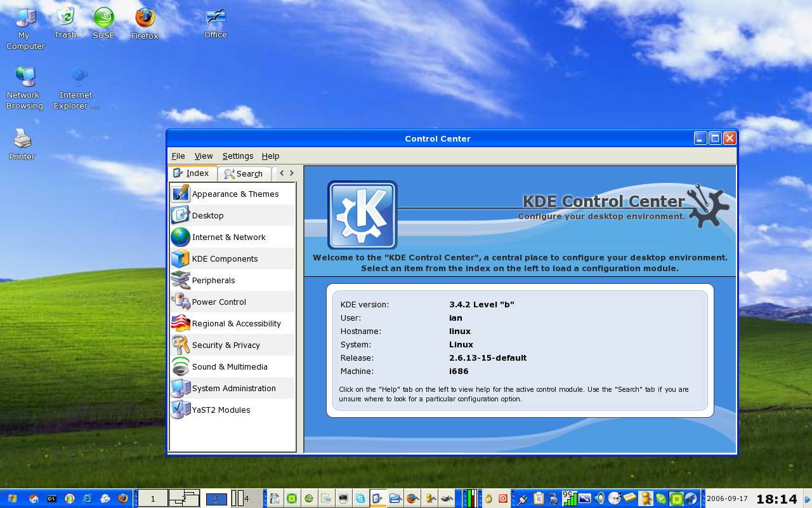Open home folder from quick launch
812x508 pixels.
pos(34,498)
